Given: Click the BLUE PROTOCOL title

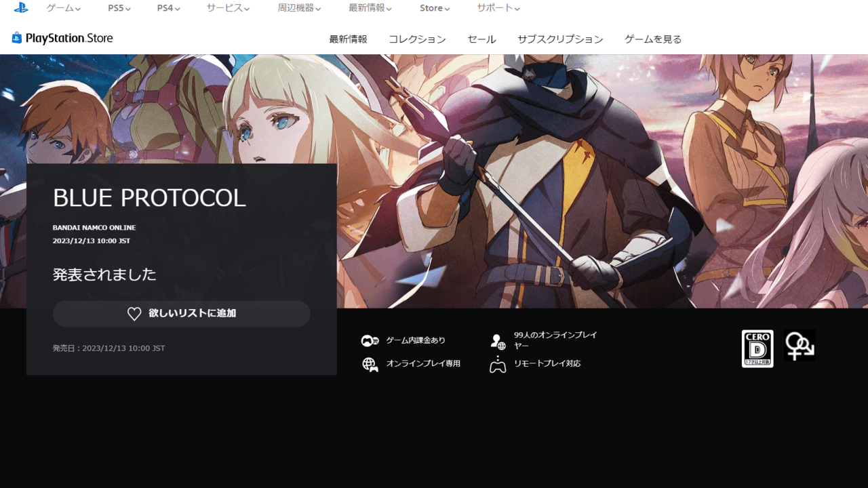Looking at the screenshot, I should pyautogui.click(x=149, y=198).
